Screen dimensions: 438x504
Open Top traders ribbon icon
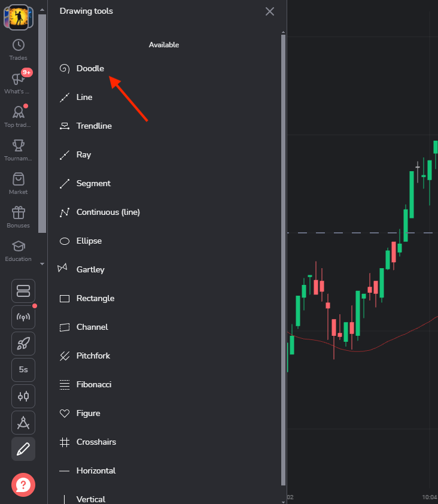point(19,113)
